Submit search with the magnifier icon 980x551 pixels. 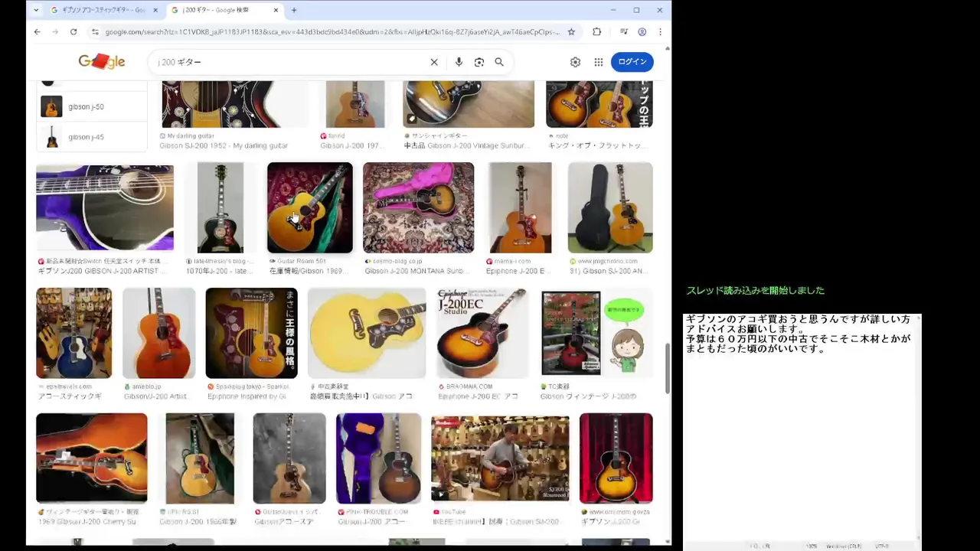(x=499, y=62)
